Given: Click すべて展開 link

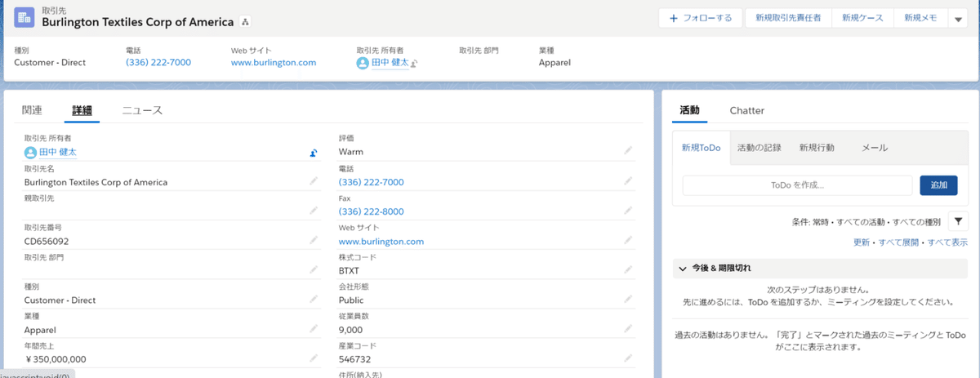Looking at the screenshot, I should point(899,242).
